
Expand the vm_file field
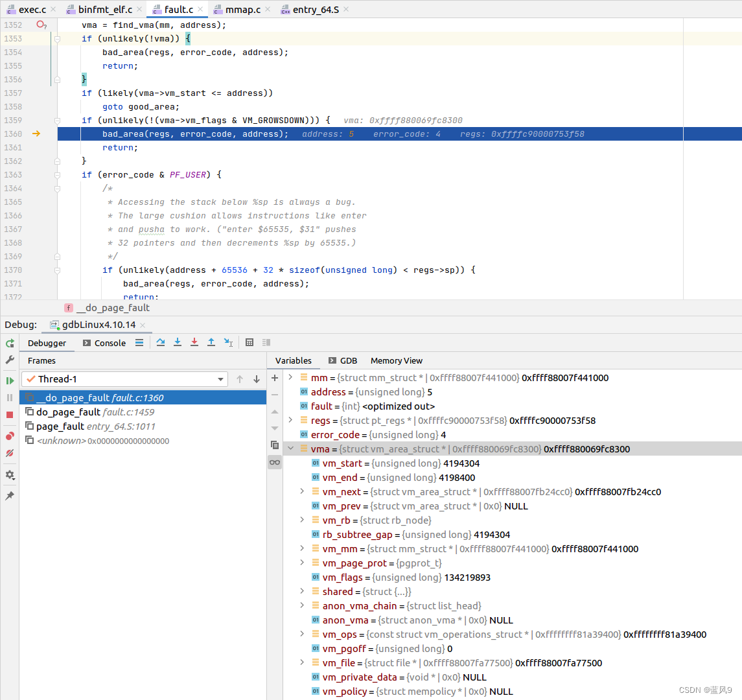click(302, 662)
